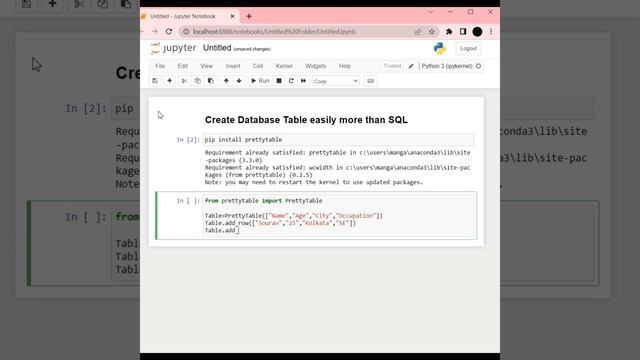Open the Widgets menu
640x360 pixels.
316,66
